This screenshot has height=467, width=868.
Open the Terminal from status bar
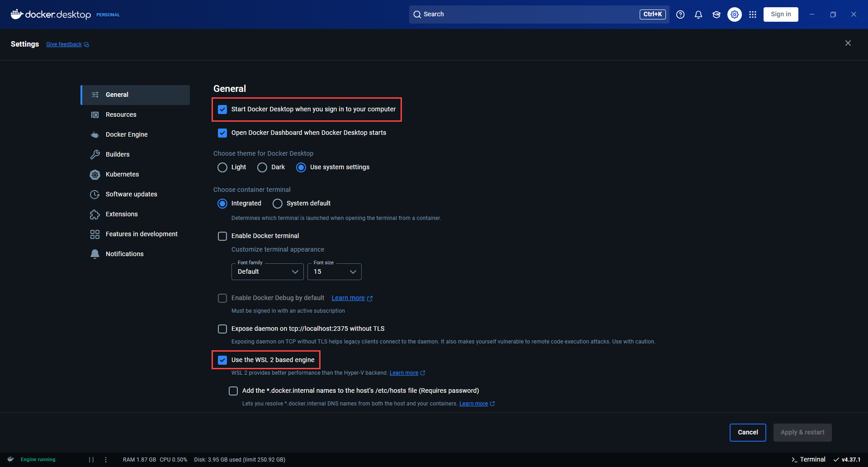click(x=808, y=460)
